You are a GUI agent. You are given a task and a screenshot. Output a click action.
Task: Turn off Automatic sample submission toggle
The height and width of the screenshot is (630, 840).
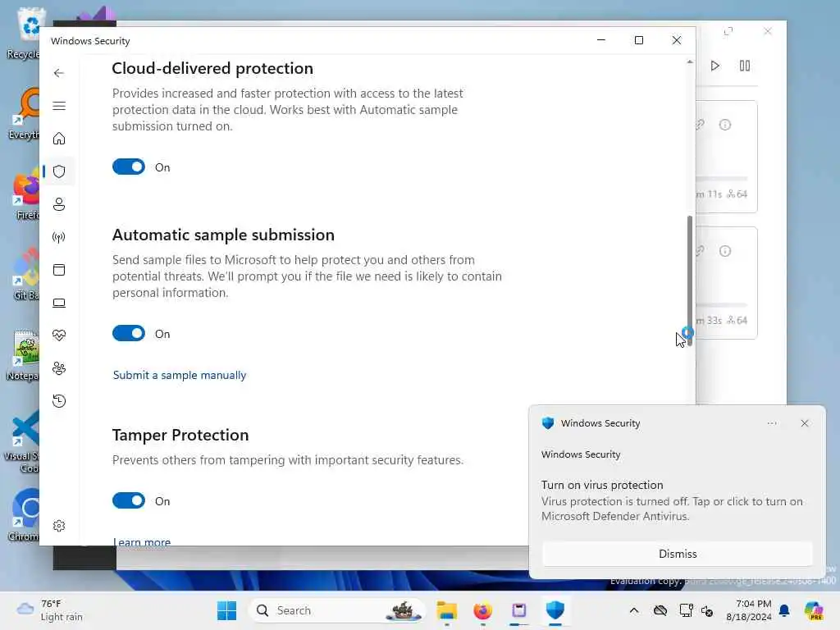coord(129,333)
